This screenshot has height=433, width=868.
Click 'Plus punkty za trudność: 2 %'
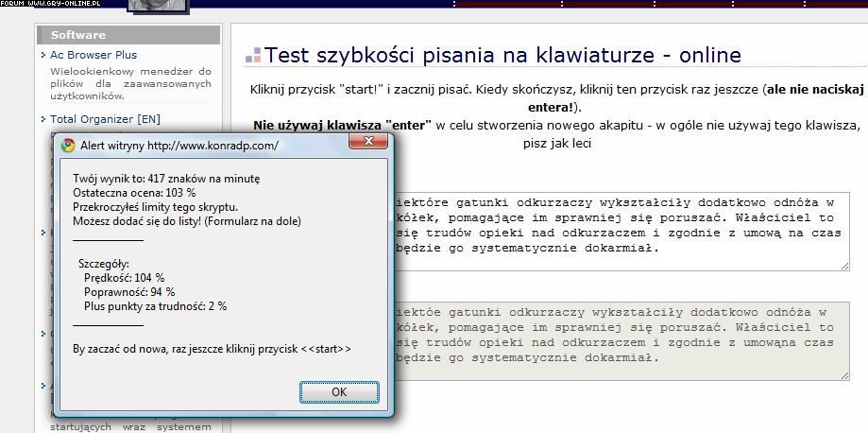(x=155, y=306)
